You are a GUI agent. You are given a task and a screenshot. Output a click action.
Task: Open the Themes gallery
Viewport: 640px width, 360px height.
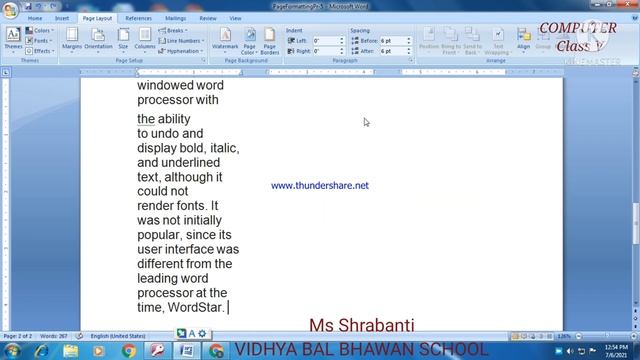(x=13, y=41)
